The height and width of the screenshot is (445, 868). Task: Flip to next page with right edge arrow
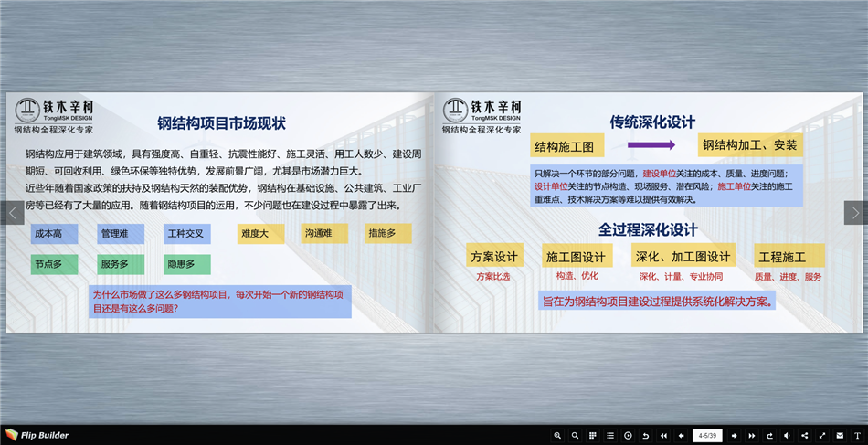coord(855,213)
